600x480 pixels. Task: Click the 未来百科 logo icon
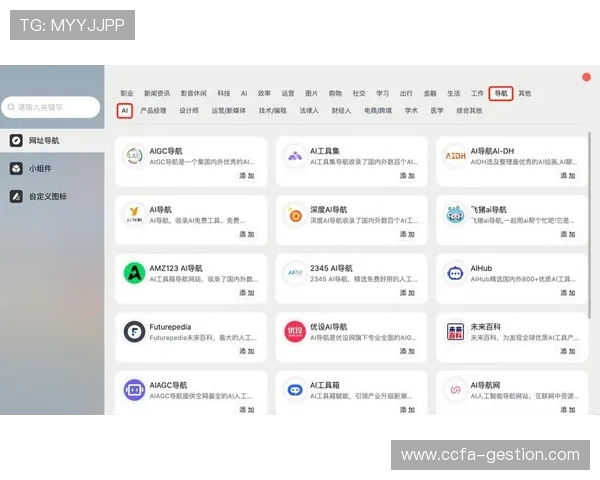tap(455, 331)
